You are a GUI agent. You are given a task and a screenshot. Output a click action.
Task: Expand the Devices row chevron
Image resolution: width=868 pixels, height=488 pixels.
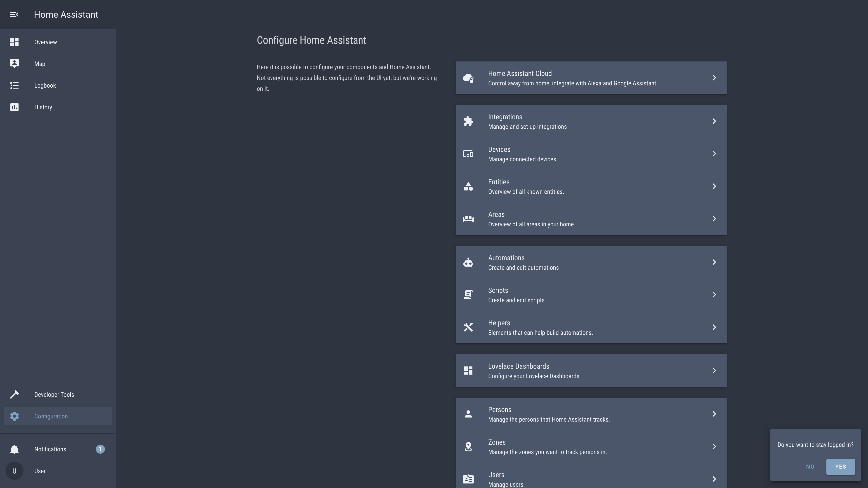(x=714, y=154)
